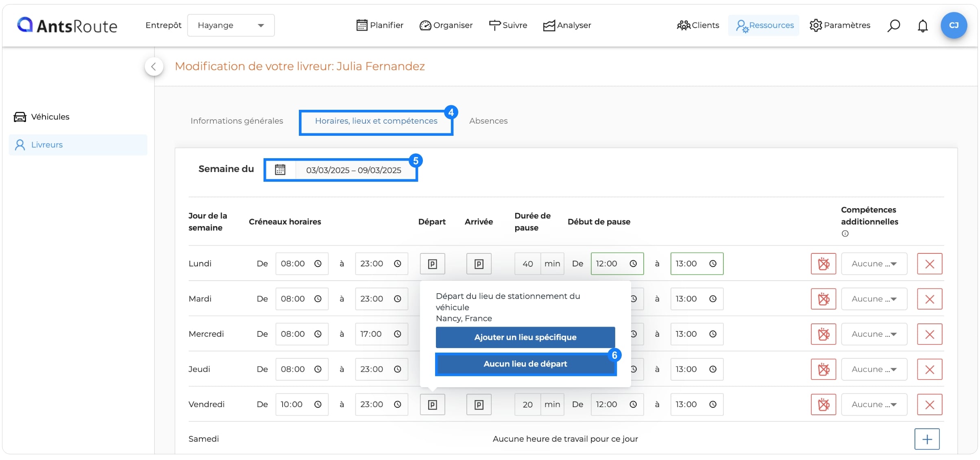Image resolution: width=980 pixels, height=460 pixels.
Task: Open the Planifier menu
Action: coord(380,25)
